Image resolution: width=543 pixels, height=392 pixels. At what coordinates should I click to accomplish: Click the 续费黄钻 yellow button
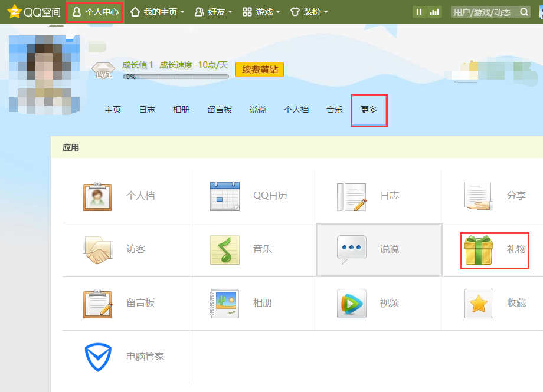(x=260, y=69)
